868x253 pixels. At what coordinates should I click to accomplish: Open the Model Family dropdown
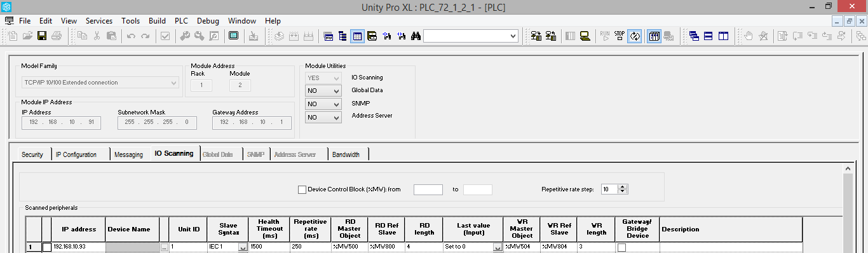coord(100,83)
